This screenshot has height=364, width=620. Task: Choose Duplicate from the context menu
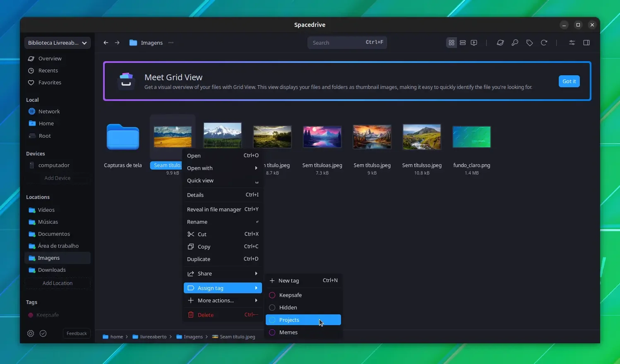(223, 259)
